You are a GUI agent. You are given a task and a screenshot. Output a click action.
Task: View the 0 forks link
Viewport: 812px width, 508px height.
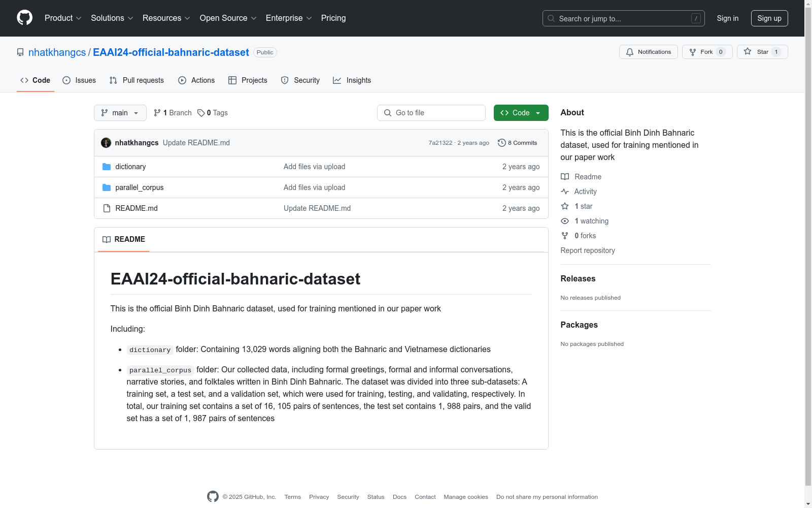tap(579, 236)
